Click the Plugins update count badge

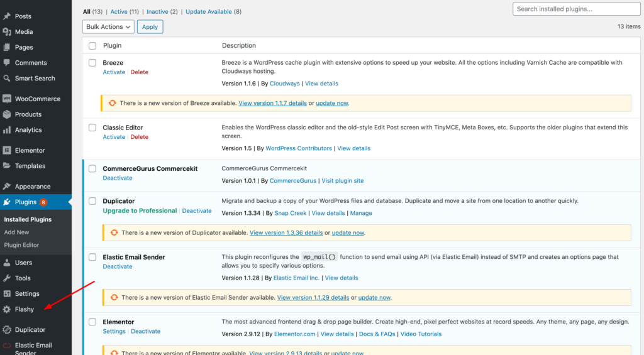43,202
